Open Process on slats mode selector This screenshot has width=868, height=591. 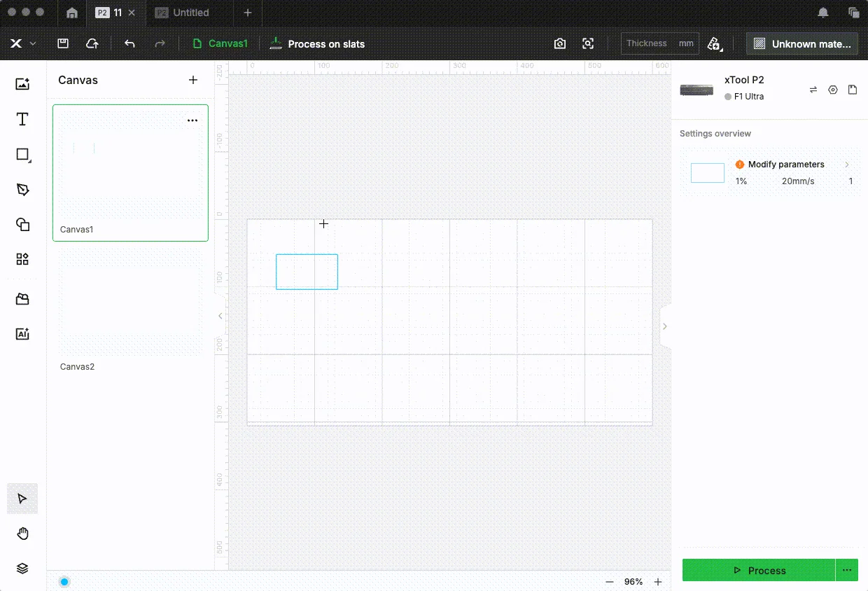click(x=317, y=43)
